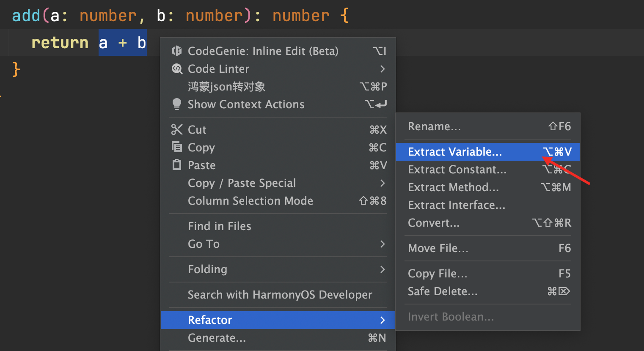Click the Copy documents icon
Screen dimensions: 644x351
click(x=177, y=147)
